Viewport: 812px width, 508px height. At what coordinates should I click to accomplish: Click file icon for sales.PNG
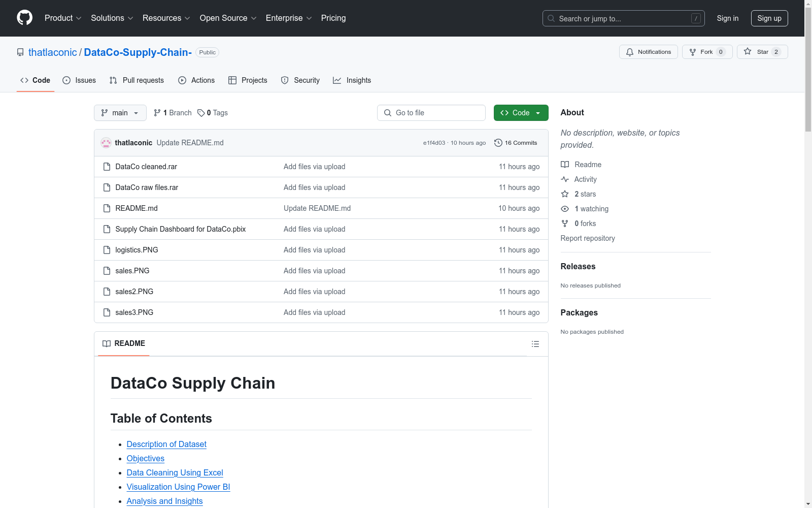click(107, 271)
